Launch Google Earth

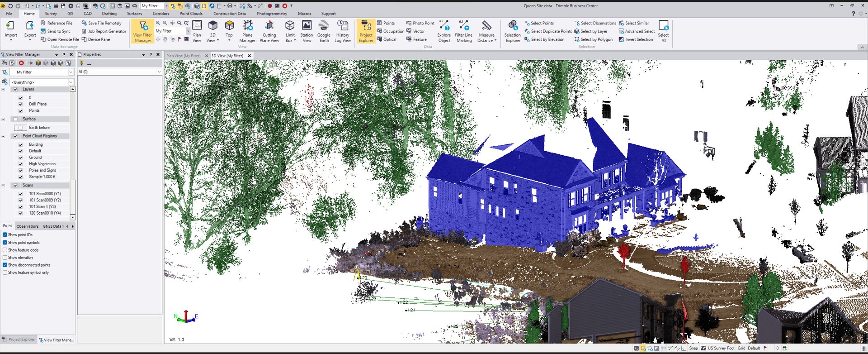click(x=324, y=31)
